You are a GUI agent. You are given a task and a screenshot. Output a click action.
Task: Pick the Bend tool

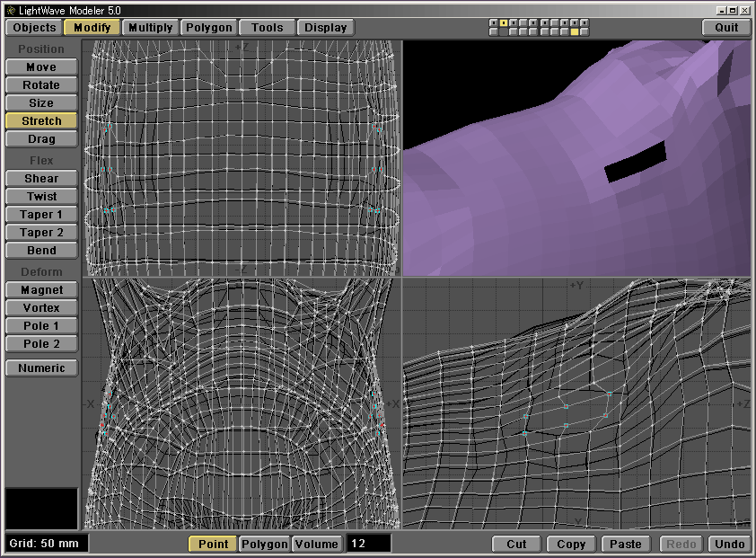click(41, 251)
